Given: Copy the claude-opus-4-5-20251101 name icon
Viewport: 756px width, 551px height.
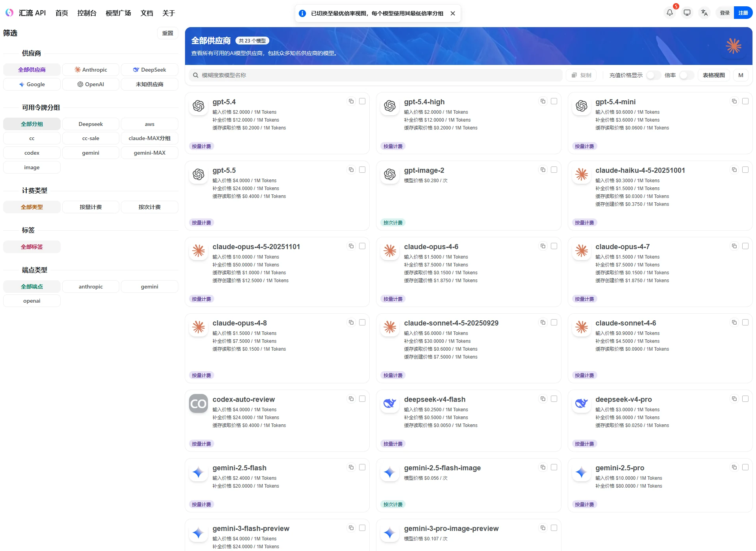Looking at the screenshot, I should pos(351,246).
